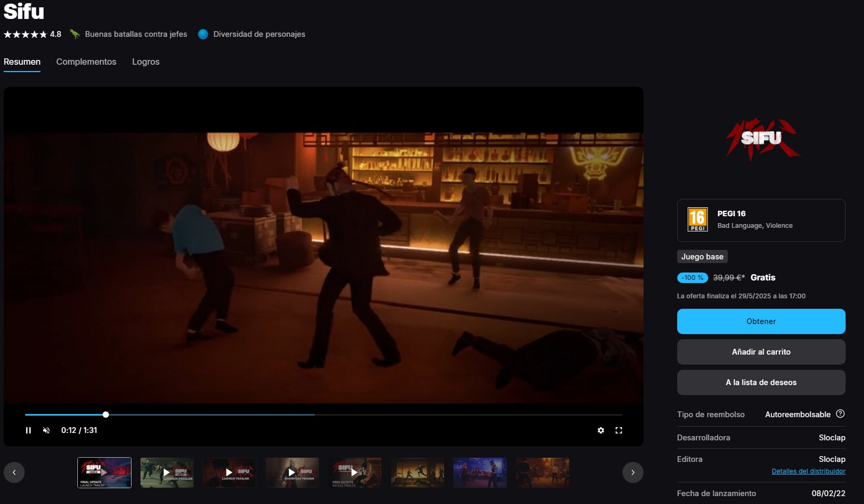Screen dimensions: 864x504
Task: Click the Tipo de reembolso label
Action: [710, 415]
